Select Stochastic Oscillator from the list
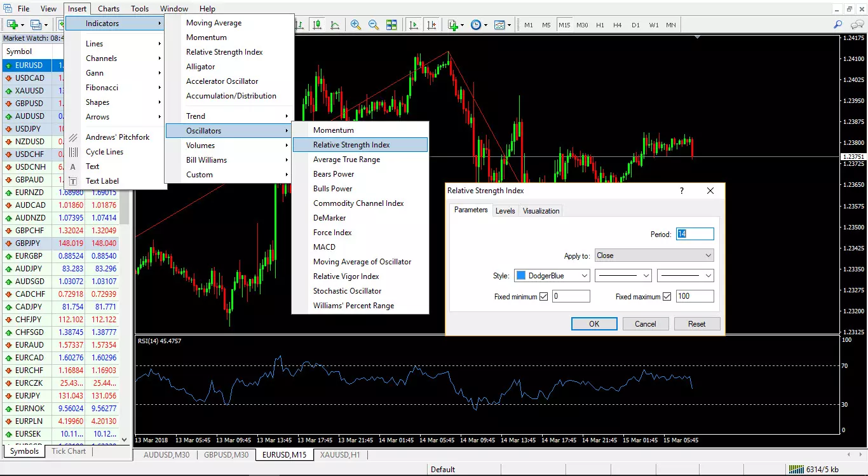The height and width of the screenshot is (476, 868). click(x=360, y=291)
